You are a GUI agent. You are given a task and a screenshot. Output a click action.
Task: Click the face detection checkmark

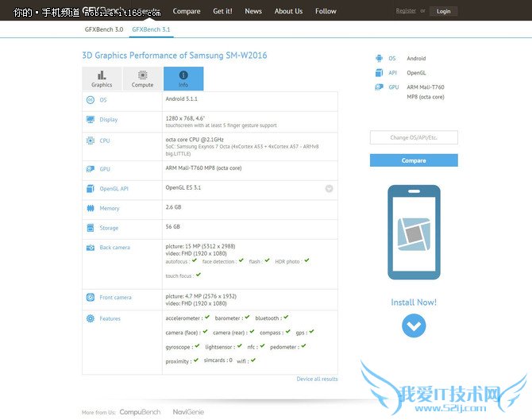[x=241, y=260]
